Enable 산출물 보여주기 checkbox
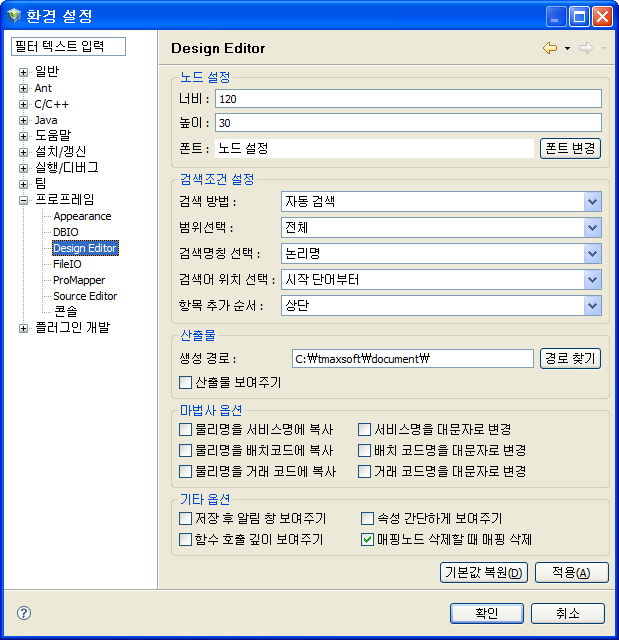Viewport: 619px width, 640px height. click(x=185, y=382)
